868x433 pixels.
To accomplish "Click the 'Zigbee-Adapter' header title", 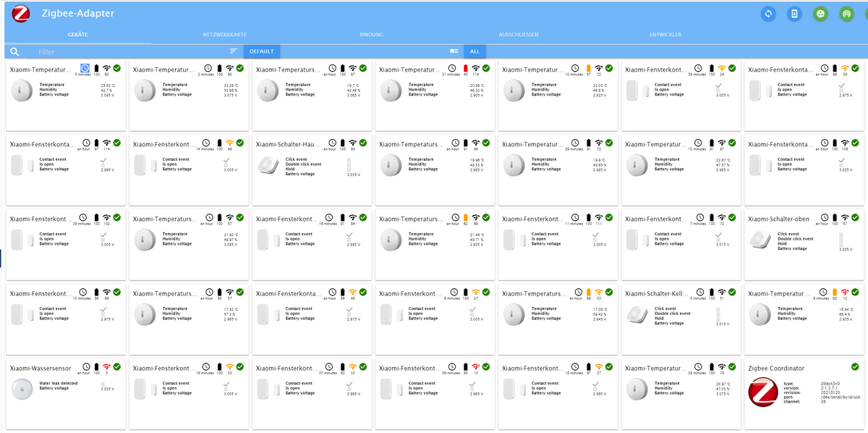I will point(78,14).
